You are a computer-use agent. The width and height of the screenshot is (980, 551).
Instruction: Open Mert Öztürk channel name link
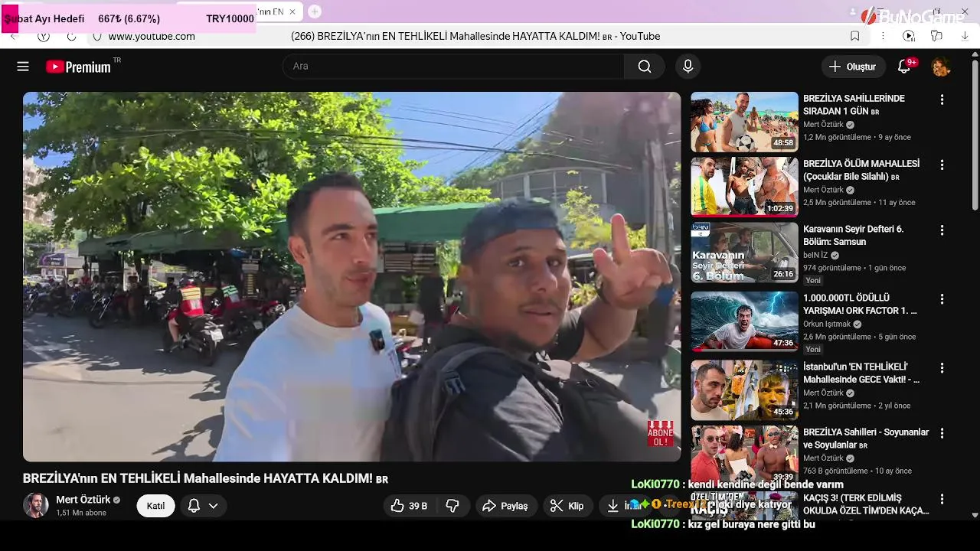pos(83,500)
